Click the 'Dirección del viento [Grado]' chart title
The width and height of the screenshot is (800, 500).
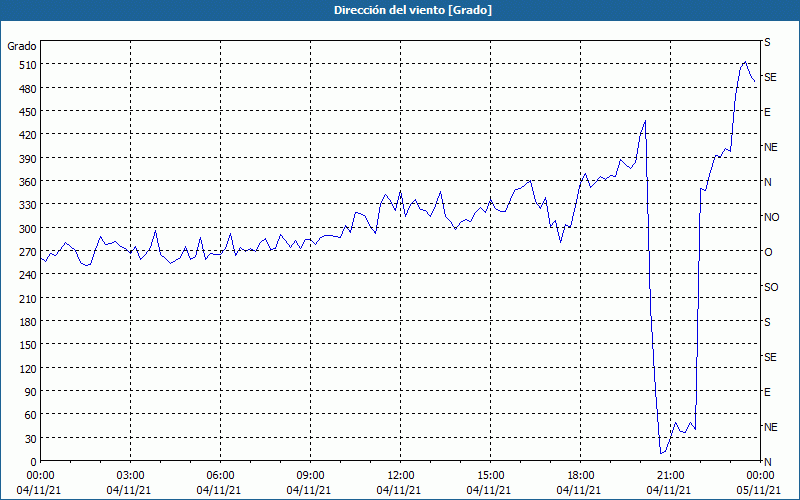pos(413,10)
